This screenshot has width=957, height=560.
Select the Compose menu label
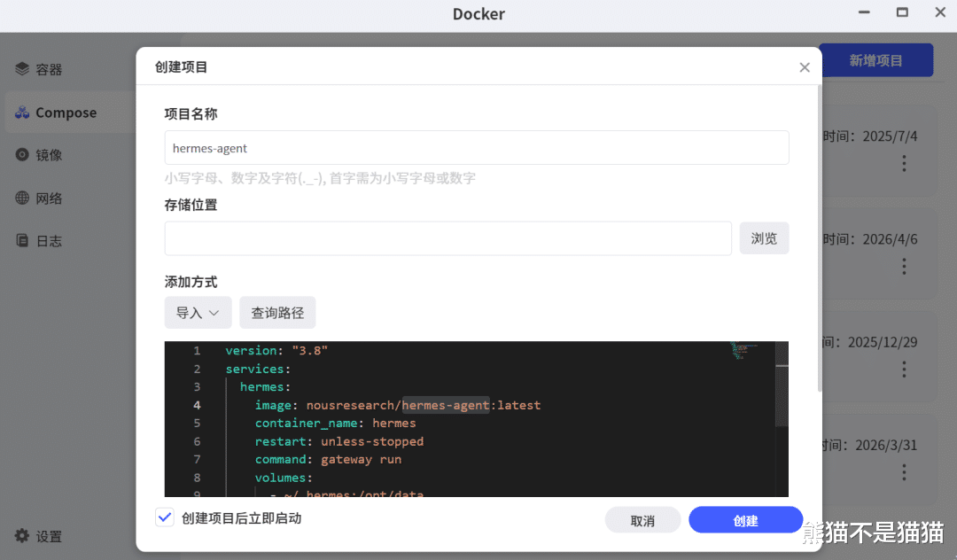(x=66, y=113)
